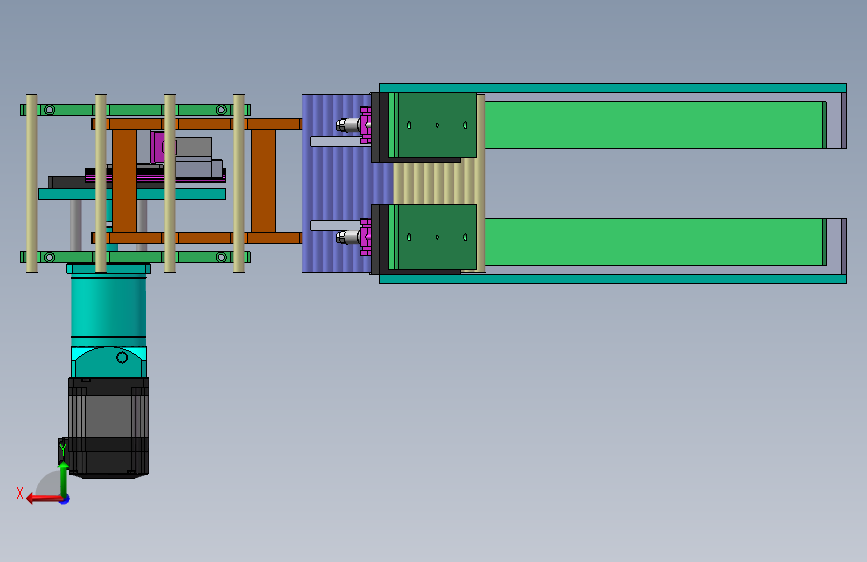Screen dimensions: 867x562
Task: Select the black stepper motor body
Action: click(x=108, y=427)
